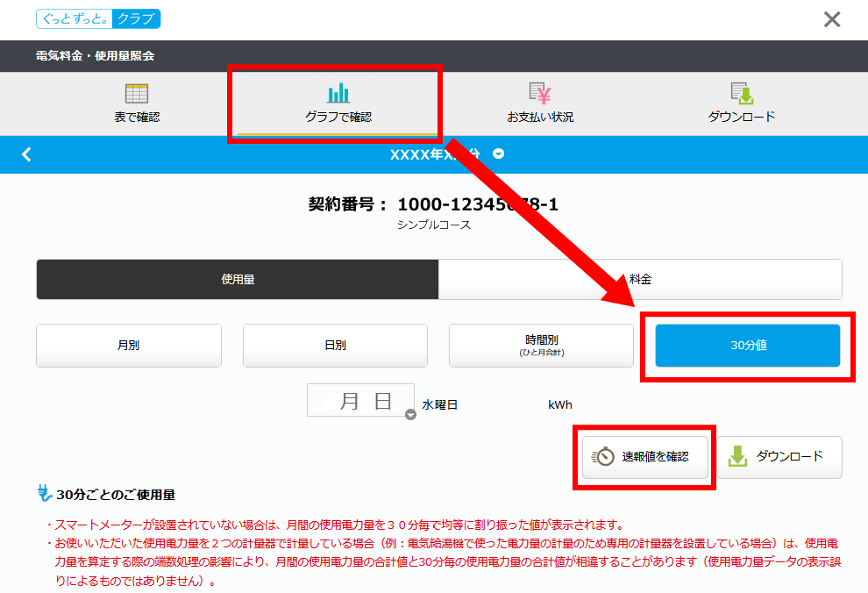Open the 月 日 date selector dropdown arrow

(x=410, y=415)
